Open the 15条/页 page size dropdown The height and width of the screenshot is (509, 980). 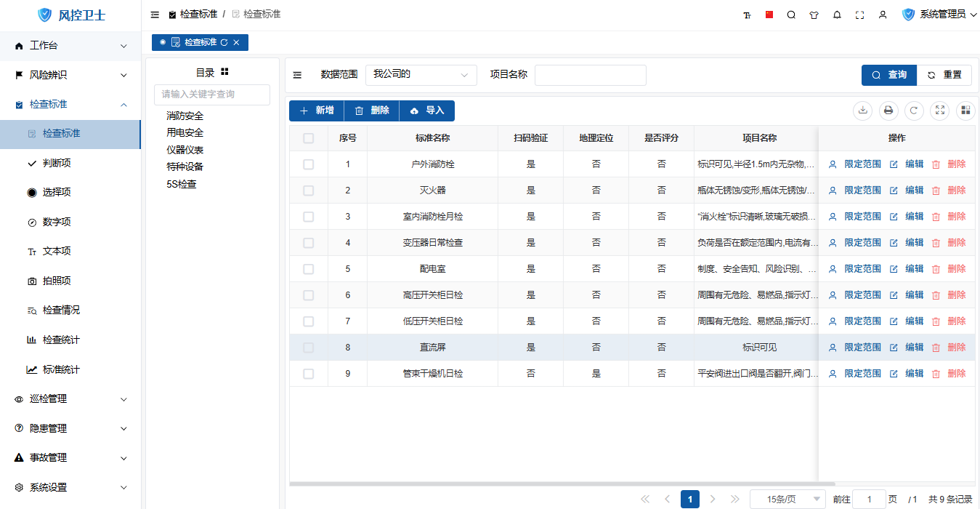(787, 500)
